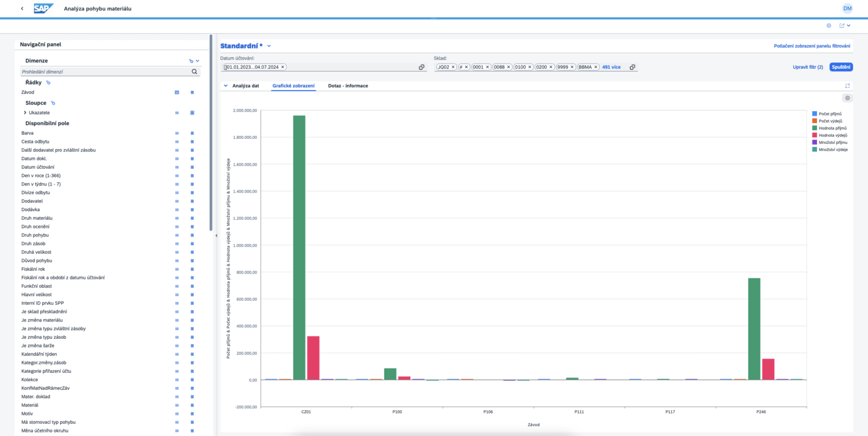Switch to the Dotaz - informace tab
868x436 pixels.
[x=348, y=86]
